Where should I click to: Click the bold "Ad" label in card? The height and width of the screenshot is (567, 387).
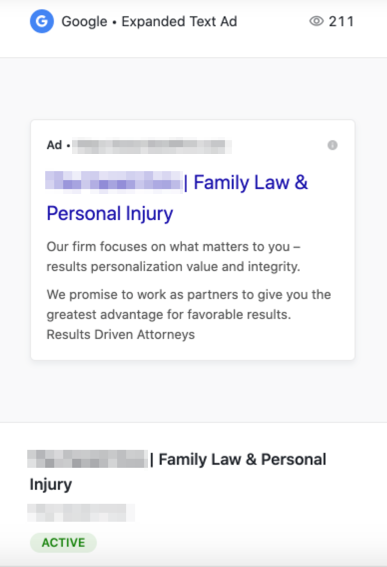coord(55,145)
